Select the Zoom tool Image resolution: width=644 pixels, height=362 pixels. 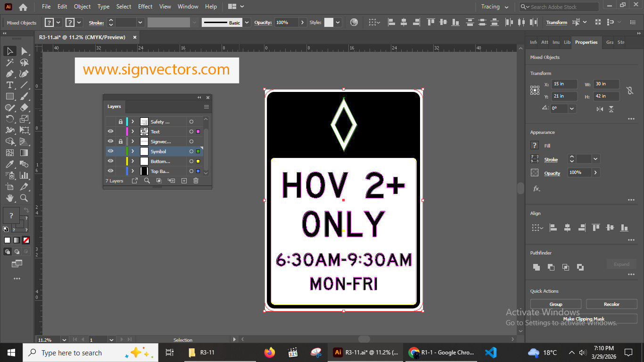click(25, 198)
